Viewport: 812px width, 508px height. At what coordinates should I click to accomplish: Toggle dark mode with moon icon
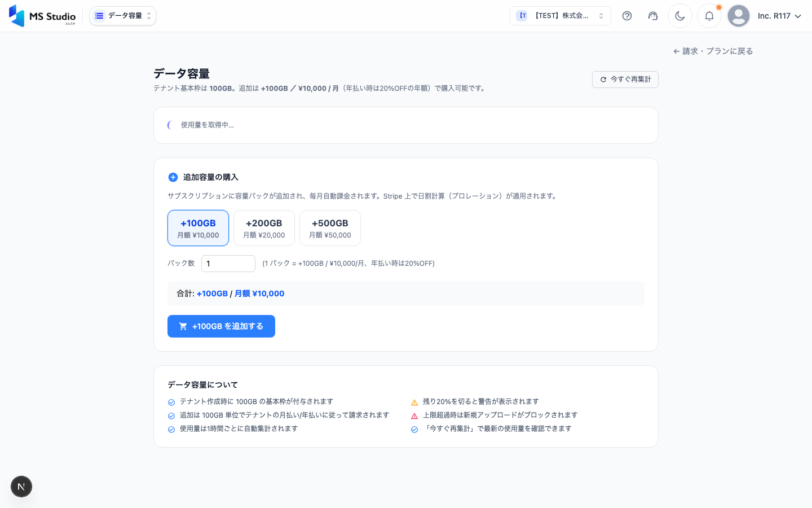tap(680, 16)
